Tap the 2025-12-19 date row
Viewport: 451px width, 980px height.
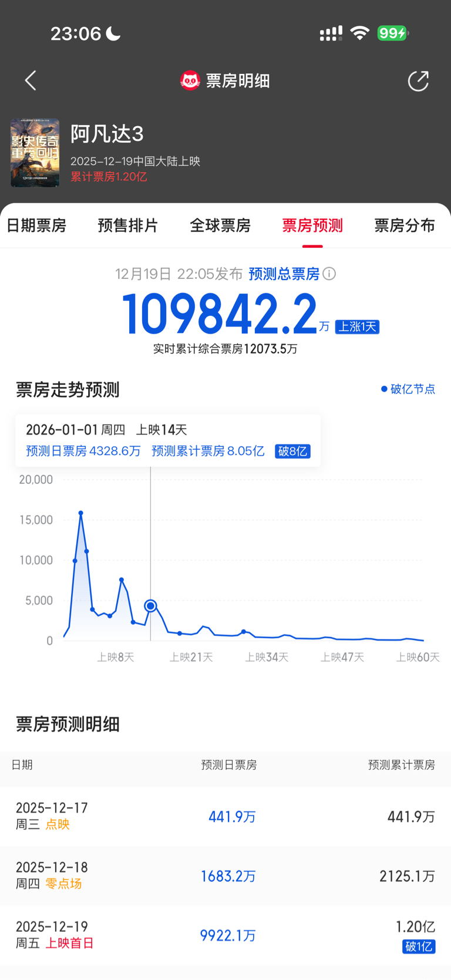click(225, 935)
